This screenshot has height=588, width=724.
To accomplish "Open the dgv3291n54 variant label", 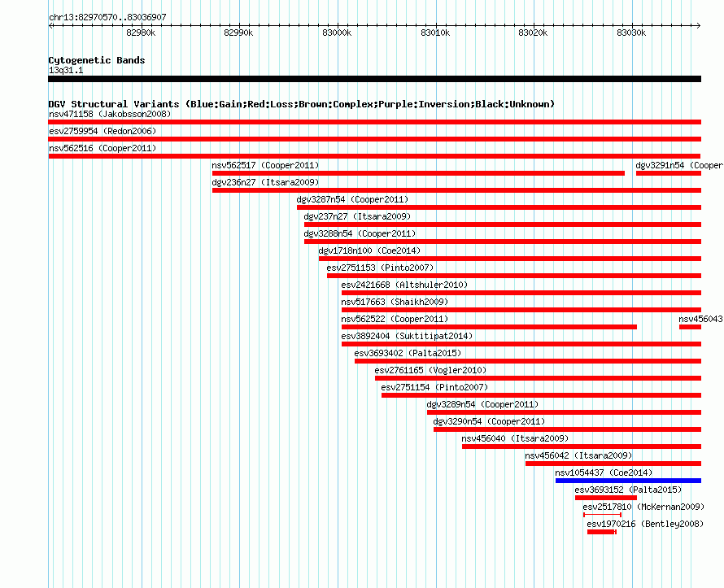I will (679, 165).
